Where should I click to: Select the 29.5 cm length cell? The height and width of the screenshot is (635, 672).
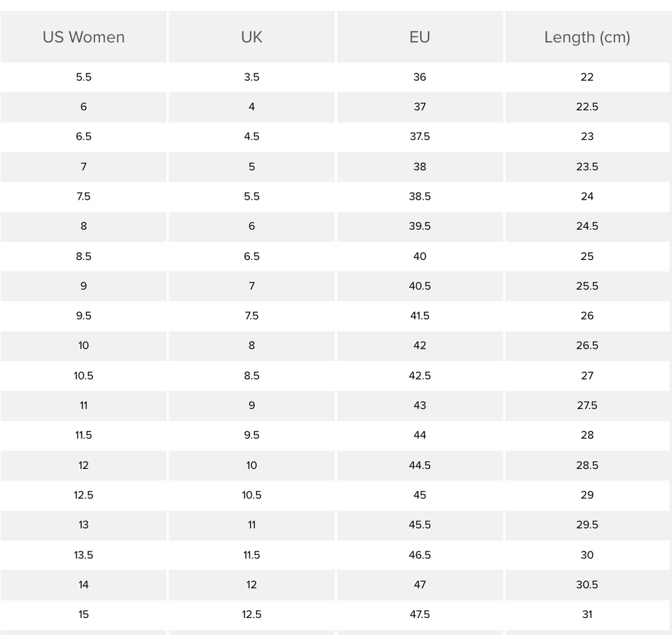(587, 525)
